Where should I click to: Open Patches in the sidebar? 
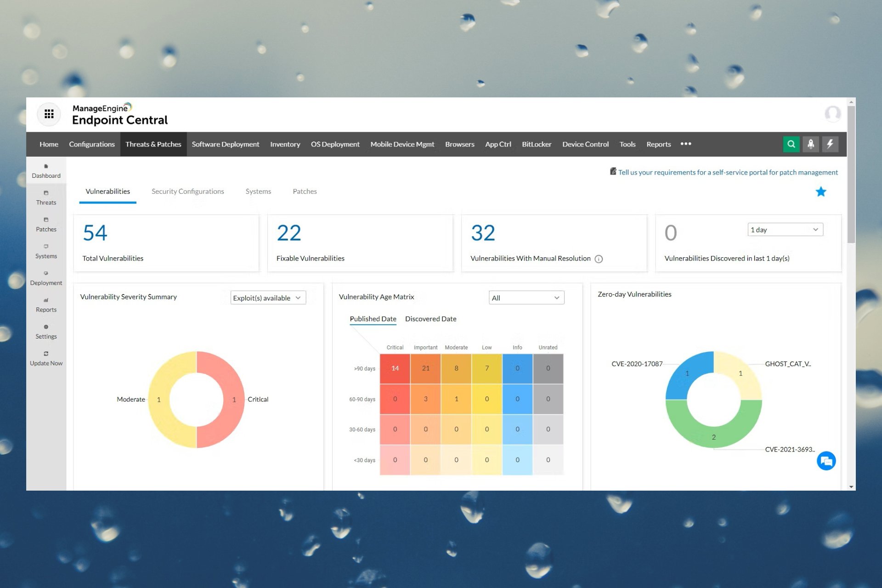pos(46,225)
